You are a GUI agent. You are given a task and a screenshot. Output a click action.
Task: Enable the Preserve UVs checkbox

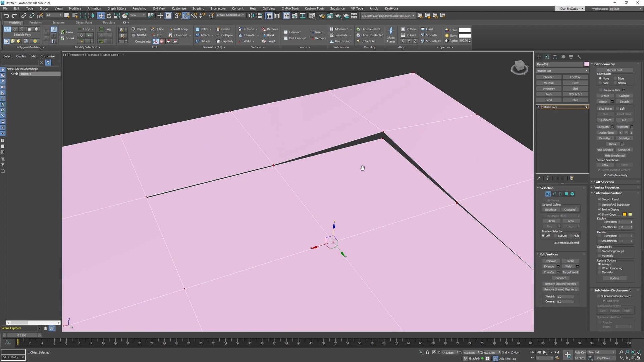pos(601,90)
